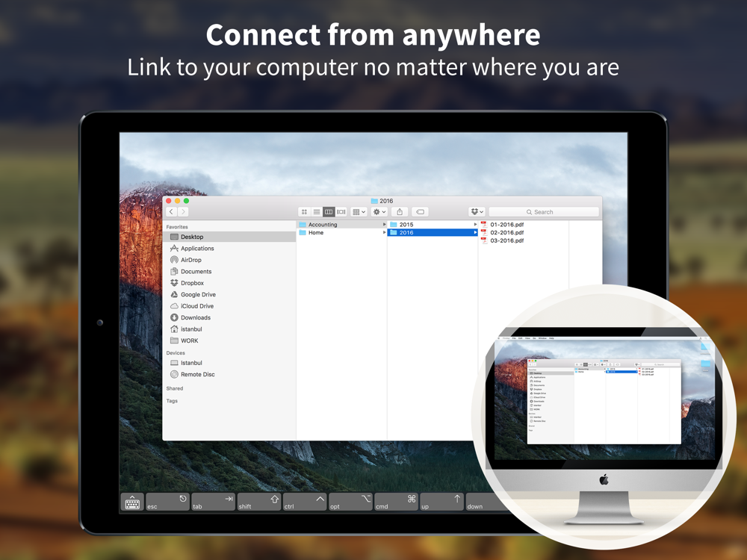Tap the tab key
The width and height of the screenshot is (747, 560).
click(213, 503)
